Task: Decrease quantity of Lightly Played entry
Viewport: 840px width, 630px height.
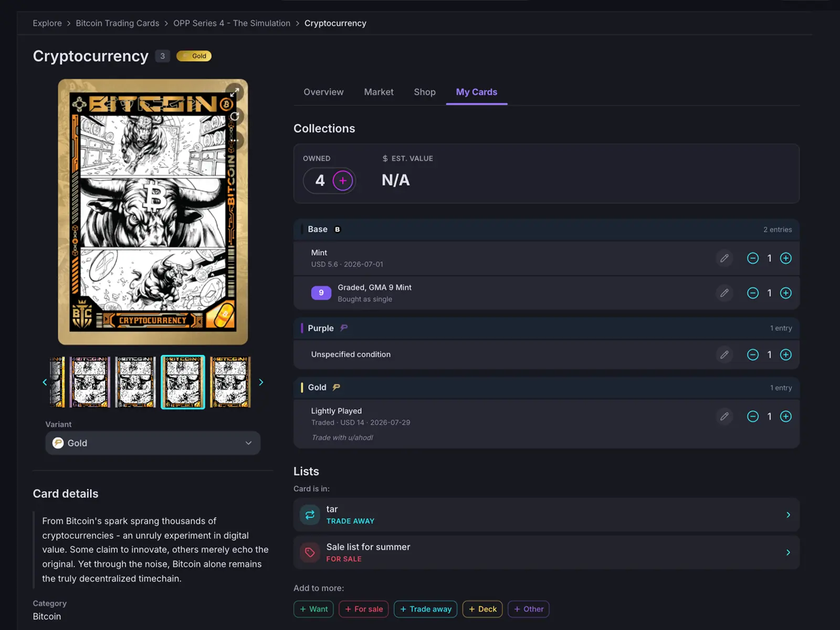Action: pos(753,416)
